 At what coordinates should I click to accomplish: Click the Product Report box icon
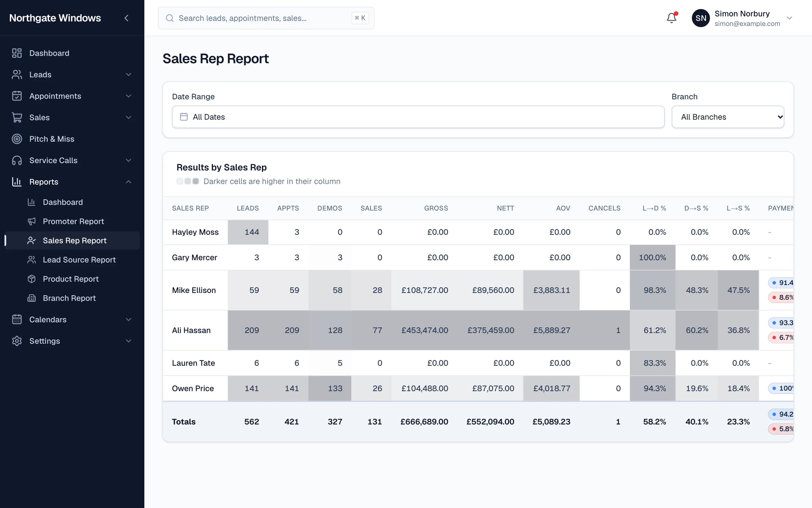pos(32,279)
